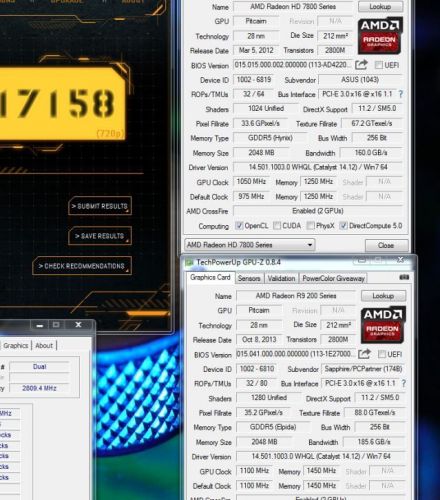Toggle UEFI checkbox in R9 200 window
The image size is (440, 500).
pos(382,354)
